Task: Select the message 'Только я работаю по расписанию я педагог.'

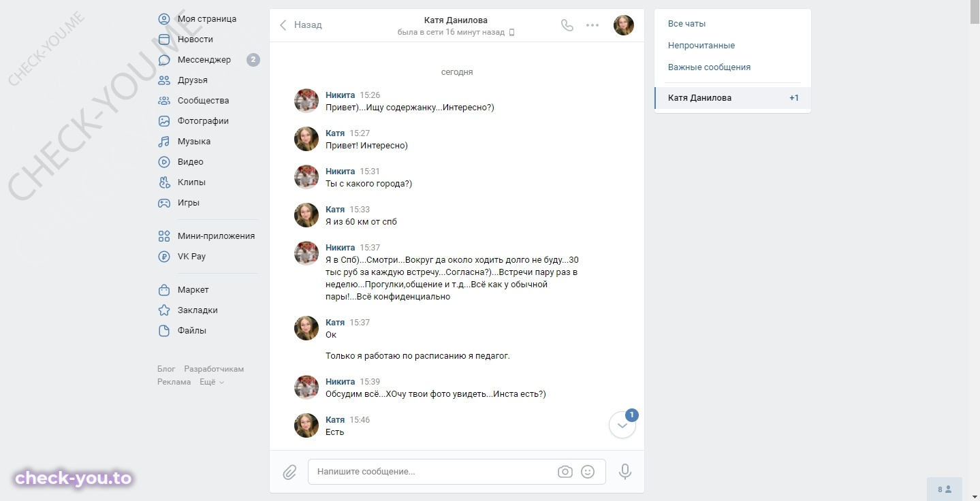Action: pyautogui.click(x=417, y=356)
